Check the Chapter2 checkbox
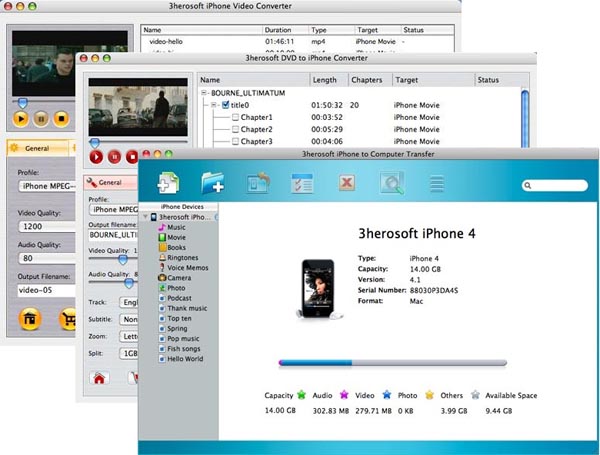The image size is (600, 455). (235, 129)
